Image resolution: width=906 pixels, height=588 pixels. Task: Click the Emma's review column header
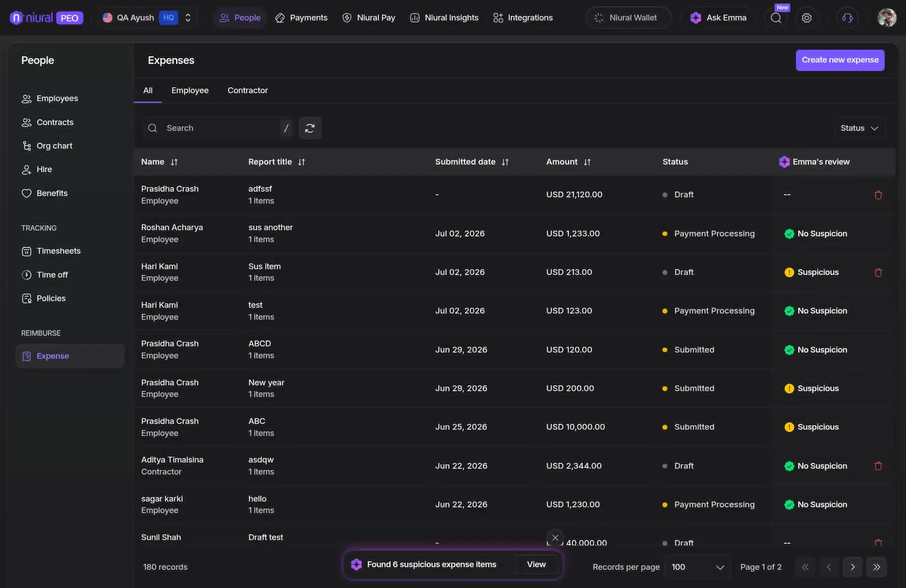(x=814, y=162)
